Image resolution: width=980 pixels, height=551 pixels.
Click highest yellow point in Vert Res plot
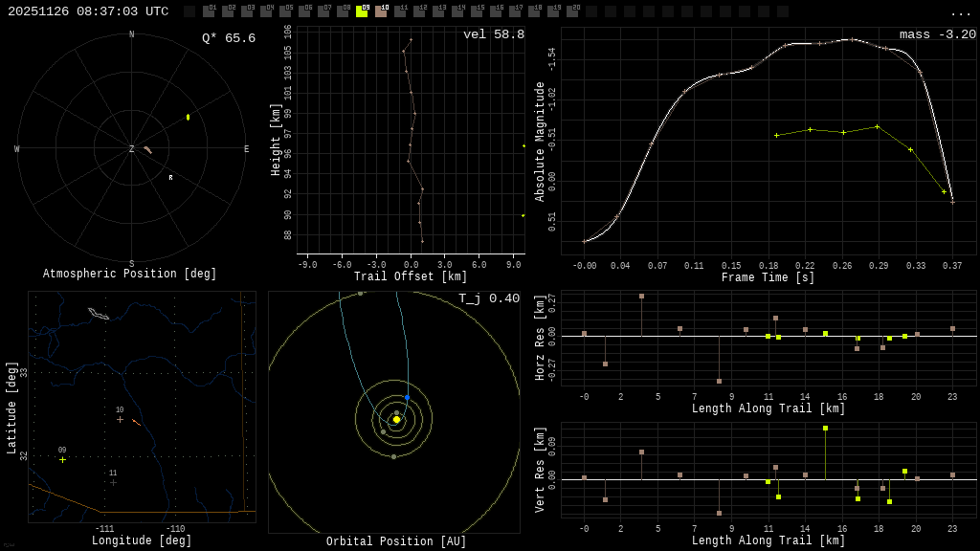(x=825, y=428)
